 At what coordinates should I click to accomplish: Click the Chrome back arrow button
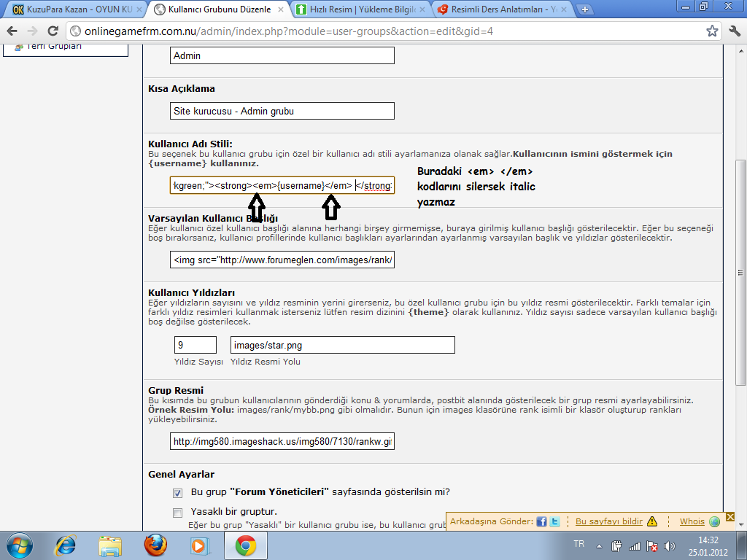12,31
